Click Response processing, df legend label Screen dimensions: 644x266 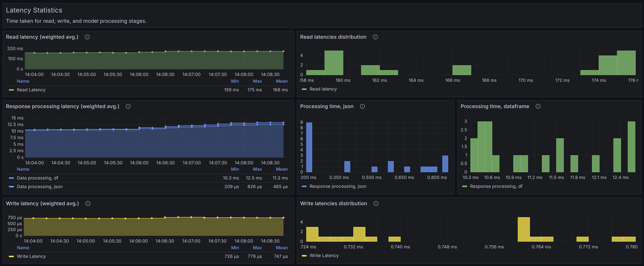tap(496, 186)
